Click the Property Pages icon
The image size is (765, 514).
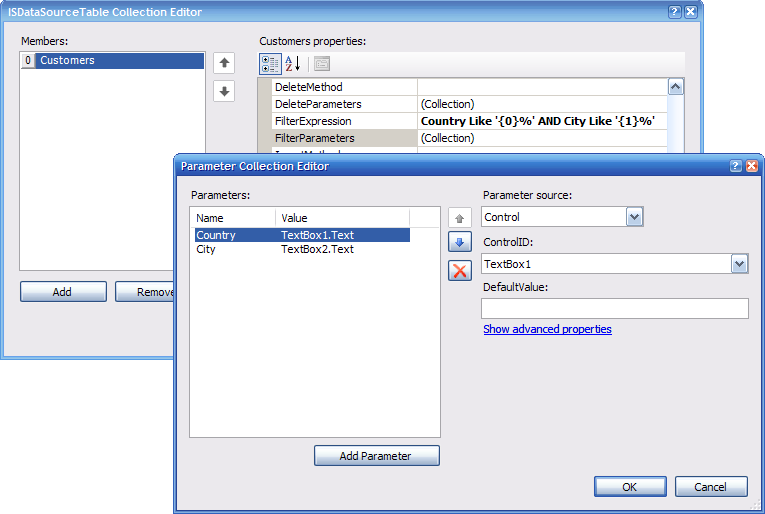[321, 64]
